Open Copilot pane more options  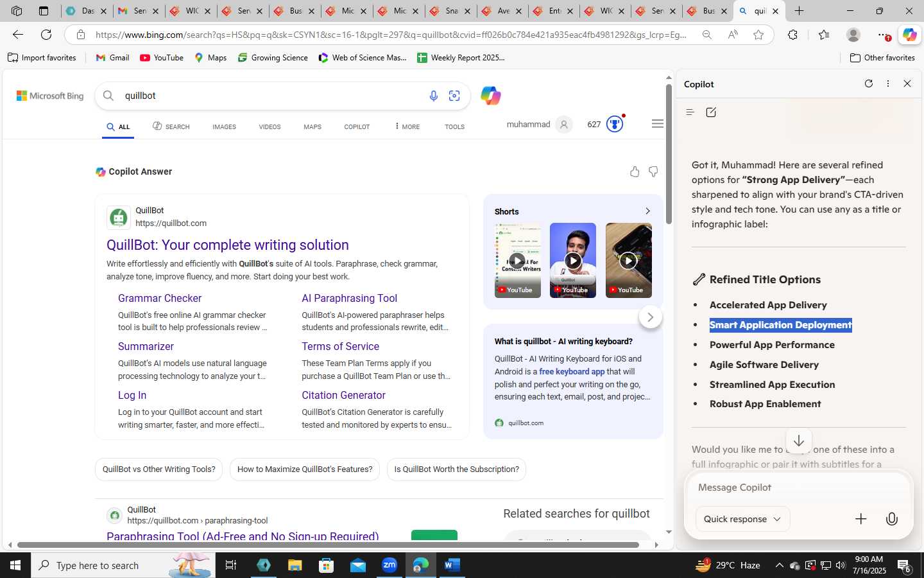click(888, 83)
